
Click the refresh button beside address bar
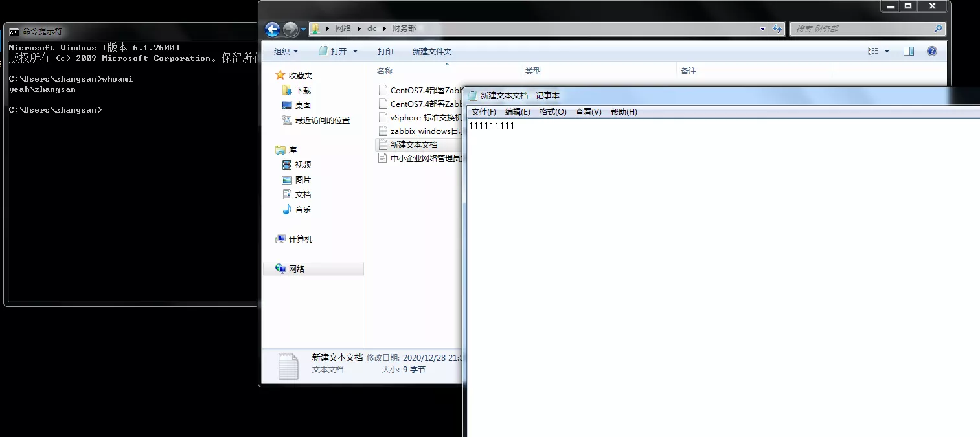click(777, 29)
